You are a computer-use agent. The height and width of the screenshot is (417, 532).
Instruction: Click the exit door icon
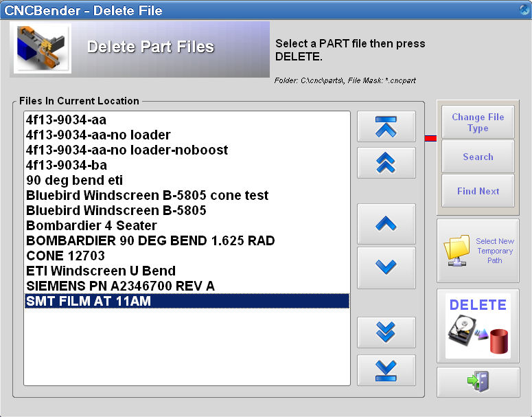point(478,382)
